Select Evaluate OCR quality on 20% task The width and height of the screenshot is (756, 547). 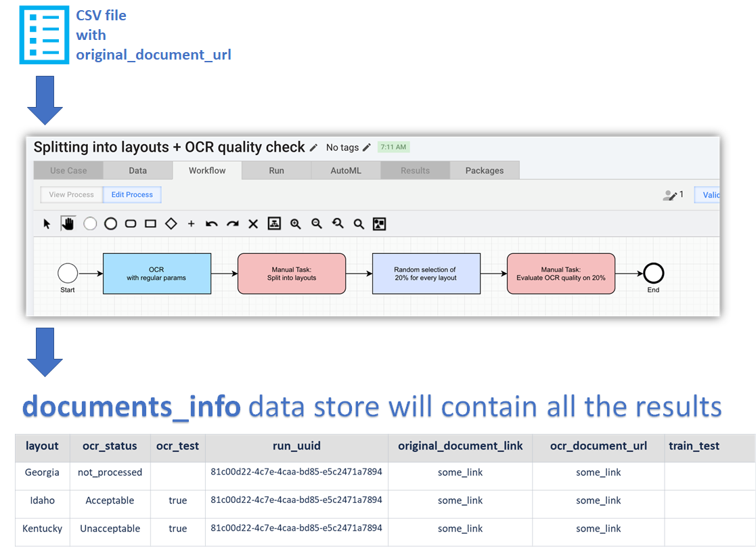[x=560, y=273]
